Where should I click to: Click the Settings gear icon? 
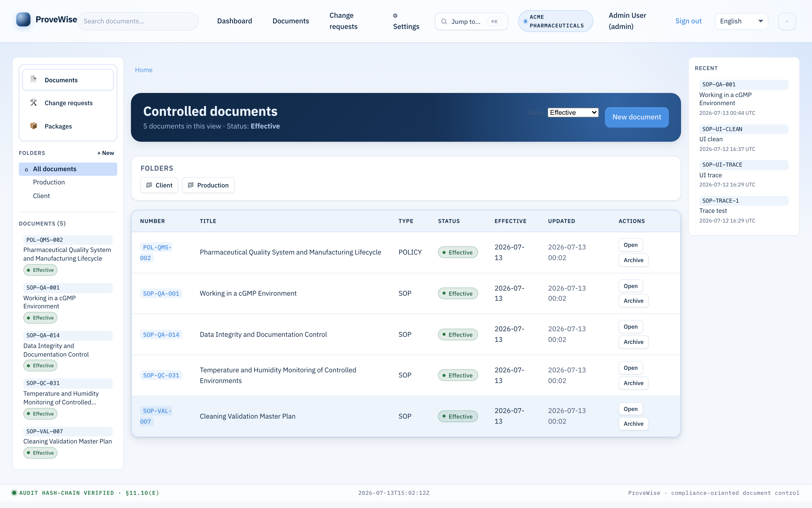tap(395, 15)
